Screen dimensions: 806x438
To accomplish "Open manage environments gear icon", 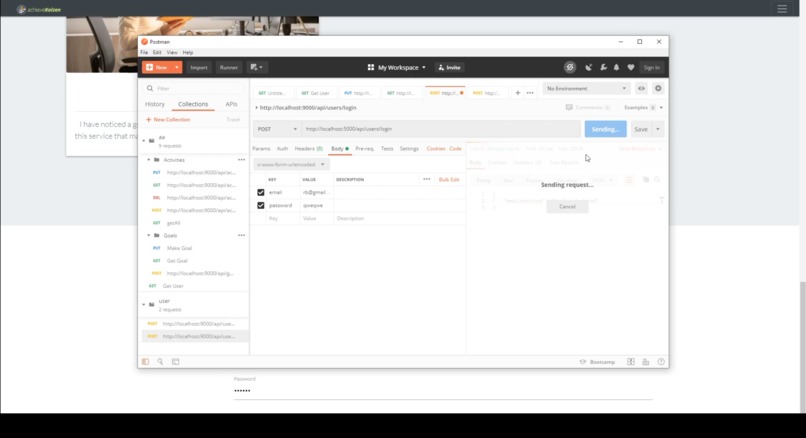I will (658, 88).
